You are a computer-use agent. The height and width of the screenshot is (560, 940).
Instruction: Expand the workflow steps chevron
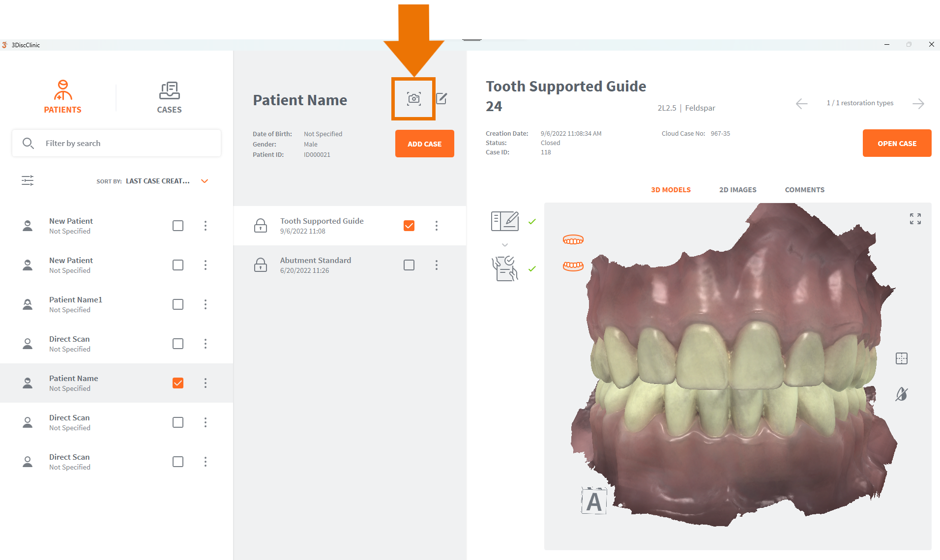tap(504, 245)
